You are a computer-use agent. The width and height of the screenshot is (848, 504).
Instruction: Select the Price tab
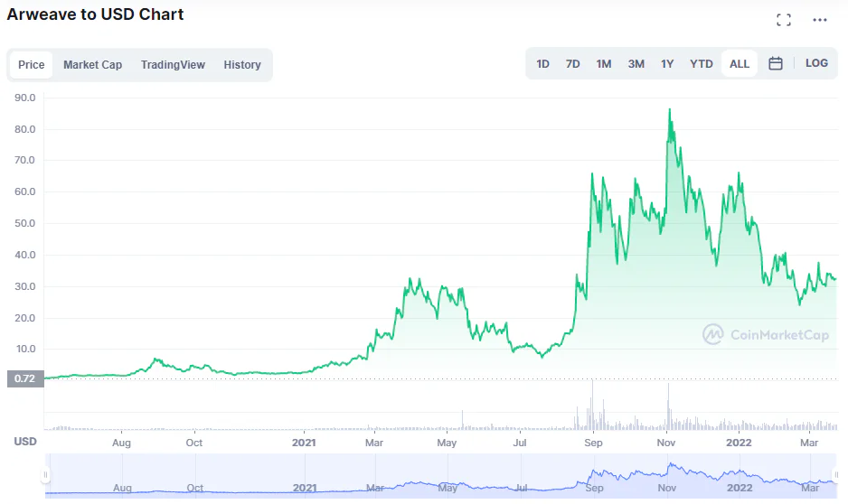click(x=32, y=65)
